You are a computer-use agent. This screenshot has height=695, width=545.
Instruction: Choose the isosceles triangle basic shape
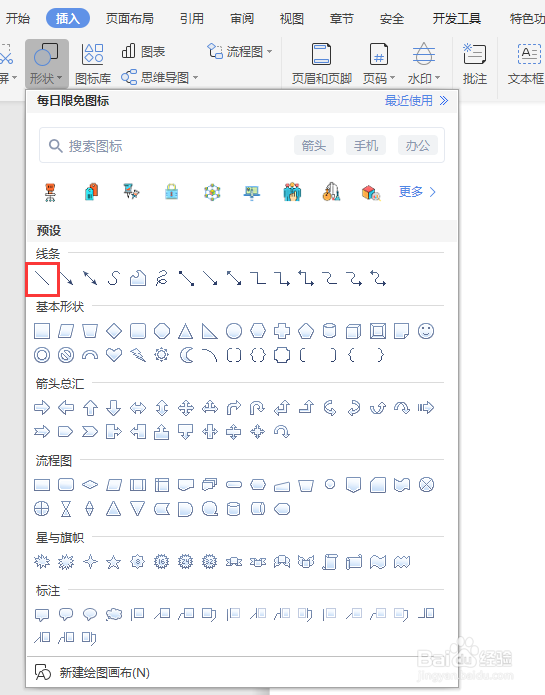pos(186,331)
